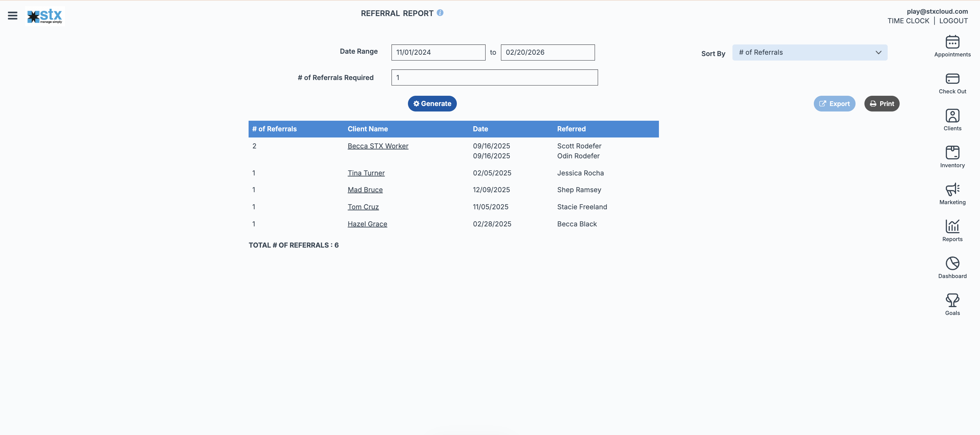Open Appointments calendar icon

click(x=952, y=42)
